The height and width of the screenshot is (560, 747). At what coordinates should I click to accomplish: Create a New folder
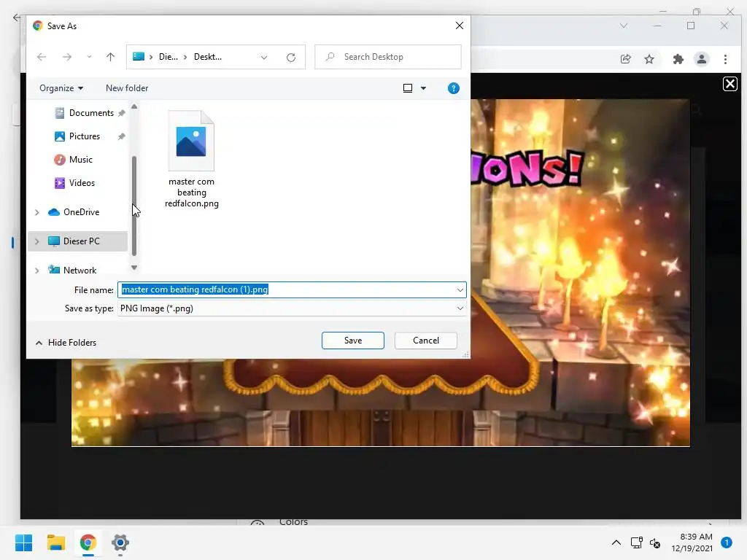[x=127, y=88]
